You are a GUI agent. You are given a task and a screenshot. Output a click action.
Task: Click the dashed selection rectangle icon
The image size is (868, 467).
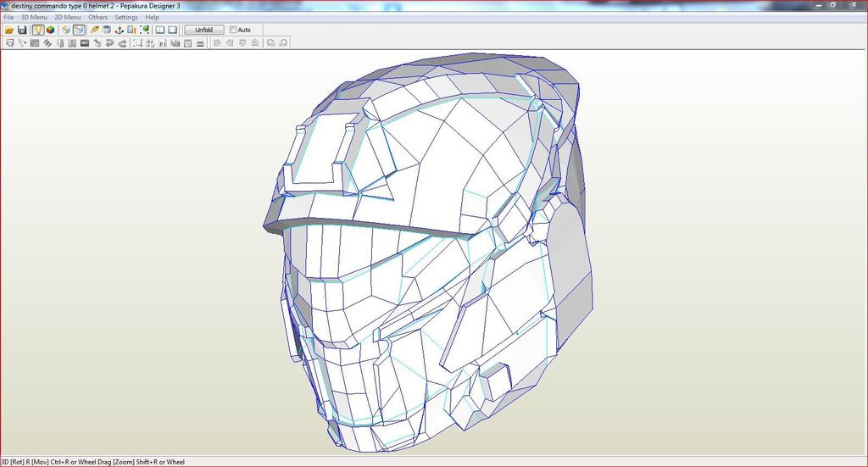coord(138,42)
